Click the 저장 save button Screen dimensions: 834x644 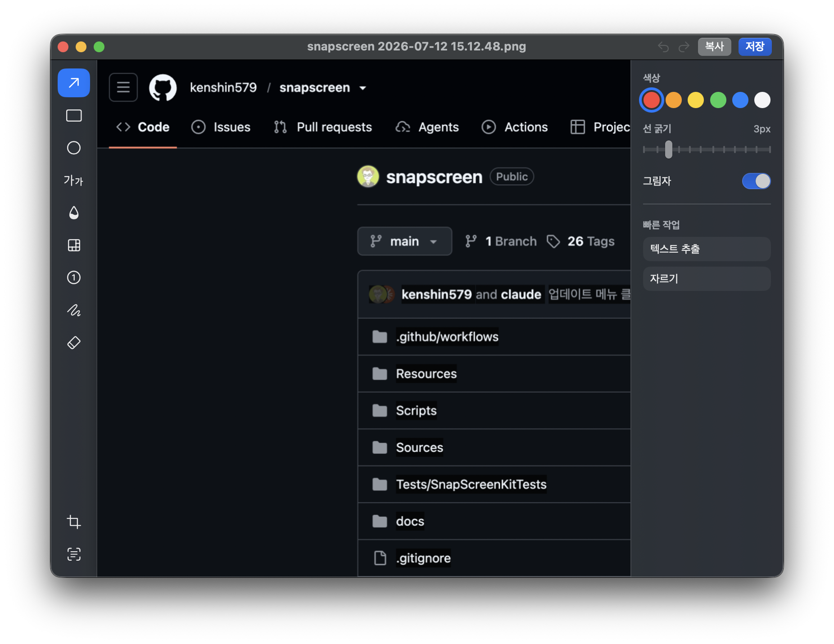pyautogui.click(x=755, y=46)
